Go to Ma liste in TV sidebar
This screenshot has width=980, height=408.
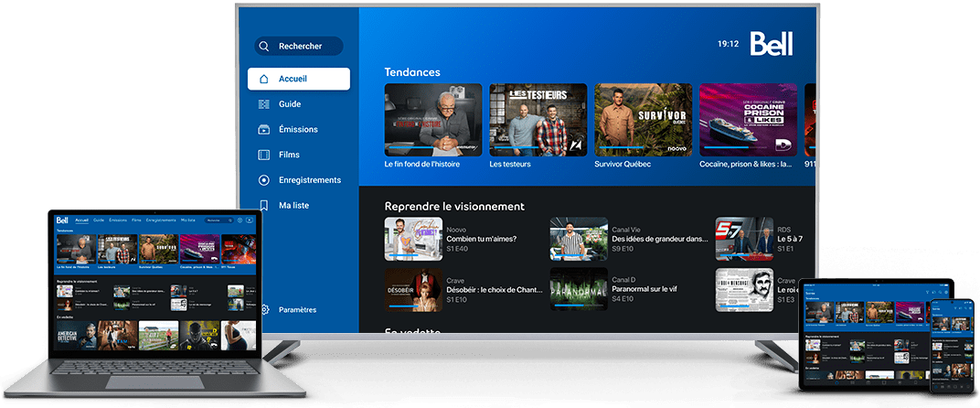pyautogui.click(x=293, y=206)
